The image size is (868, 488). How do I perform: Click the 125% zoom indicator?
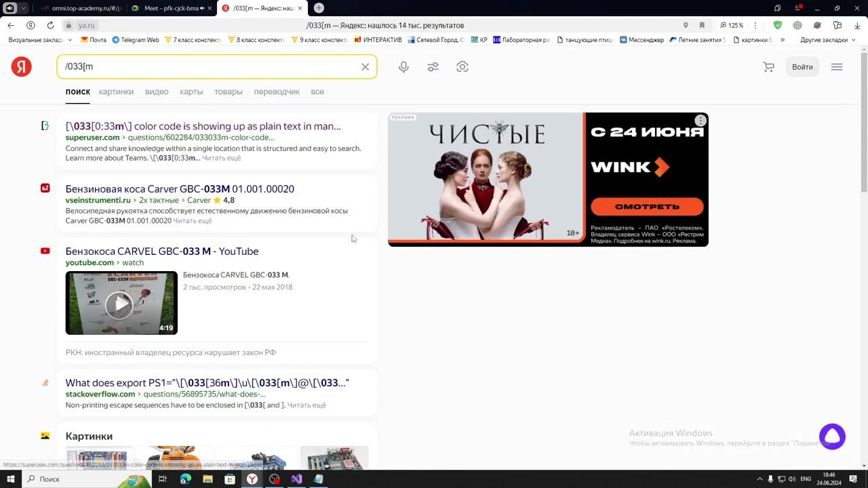click(732, 25)
